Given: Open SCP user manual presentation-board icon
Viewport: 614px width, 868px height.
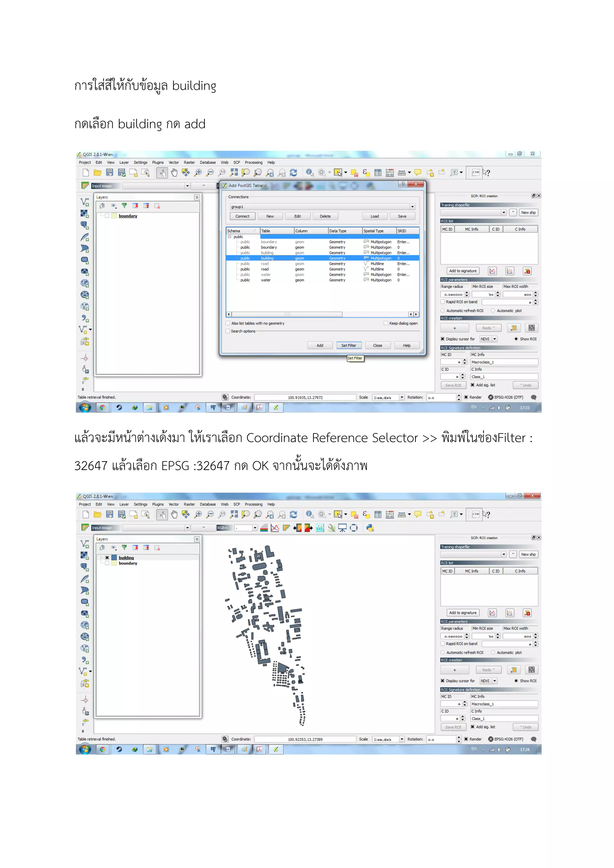Looking at the screenshot, I should [342, 528].
